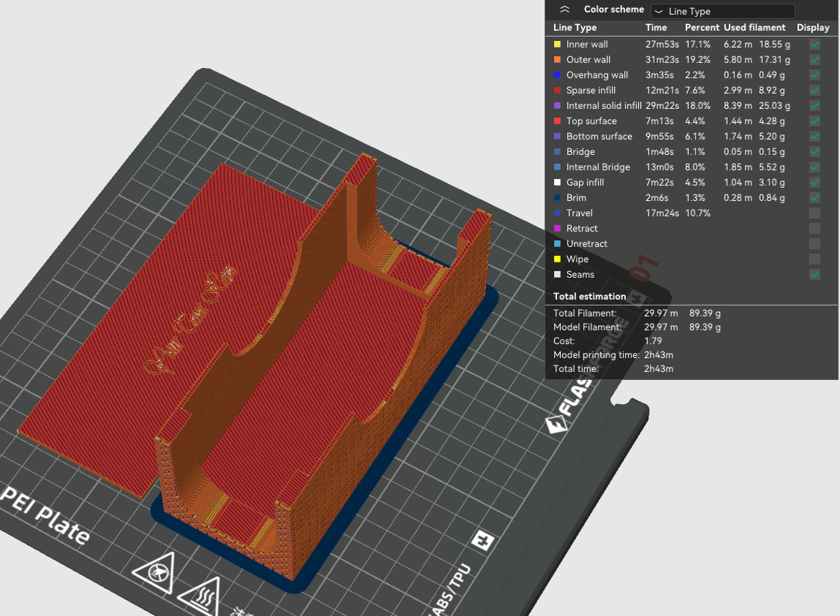Toggle Seams display checkbox
The height and width of the screenshot is (616, 840).
pos(814,275)
